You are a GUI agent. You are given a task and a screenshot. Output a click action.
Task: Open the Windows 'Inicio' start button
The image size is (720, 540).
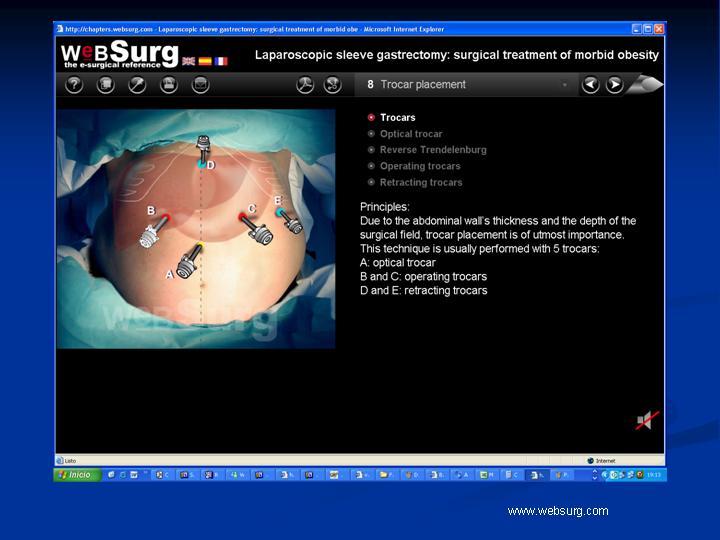tap(77, 475)
